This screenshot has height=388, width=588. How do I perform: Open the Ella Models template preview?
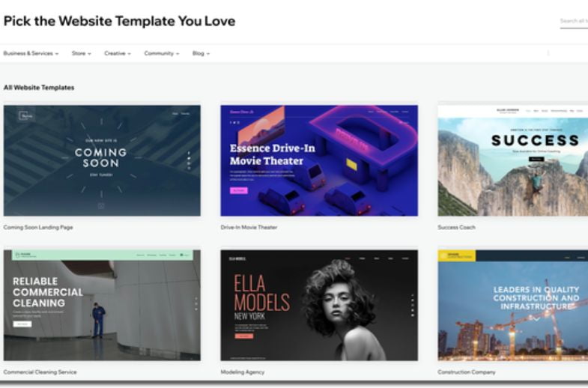click(319, 305)
